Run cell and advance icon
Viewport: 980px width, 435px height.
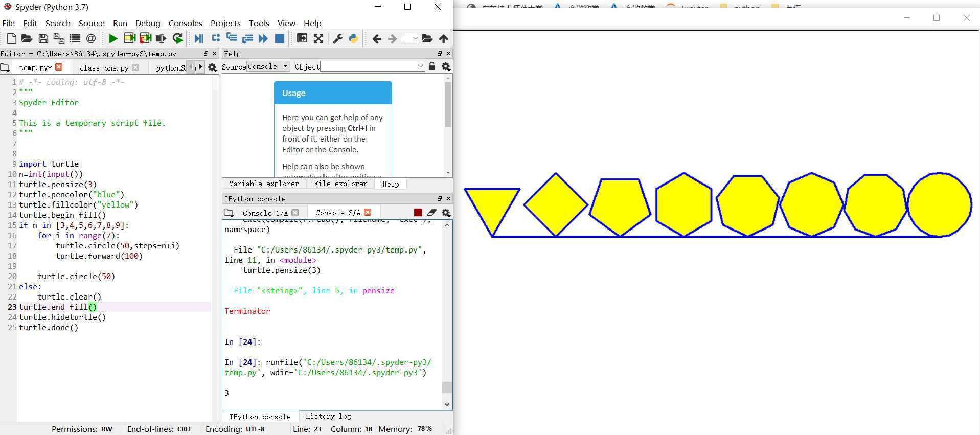click(146, 38)
